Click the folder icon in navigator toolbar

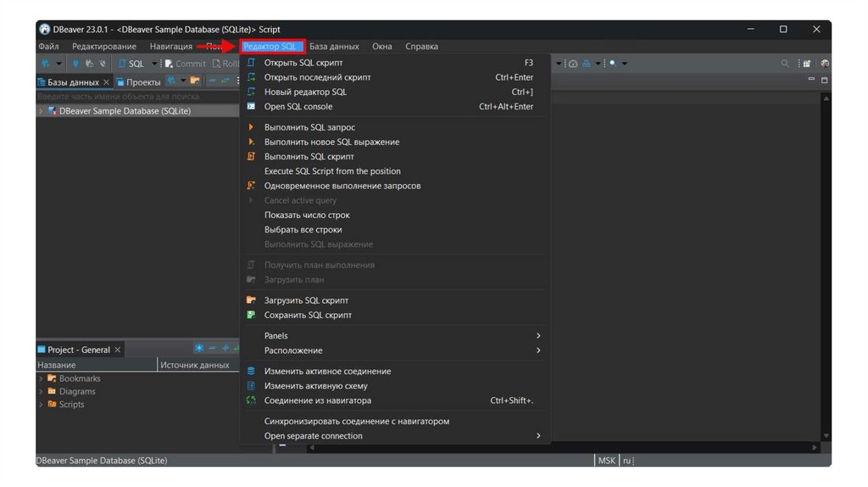195,81
